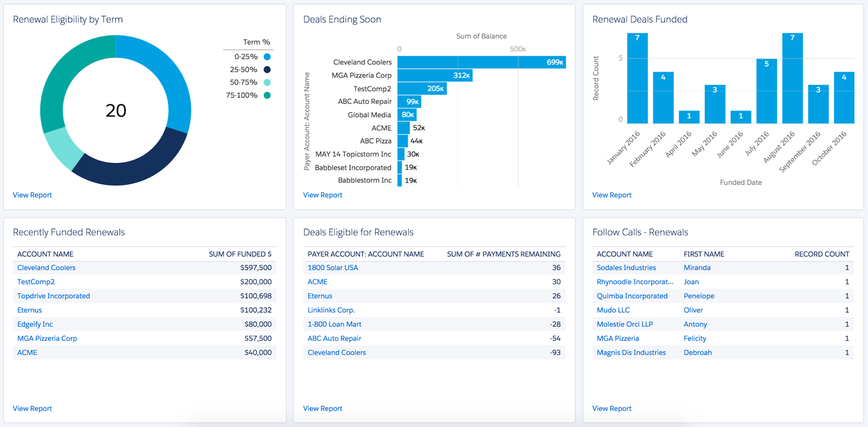868x427 pixels.
Task: Click the July 2016 bar with 5 records
Action: pos(766,91)
